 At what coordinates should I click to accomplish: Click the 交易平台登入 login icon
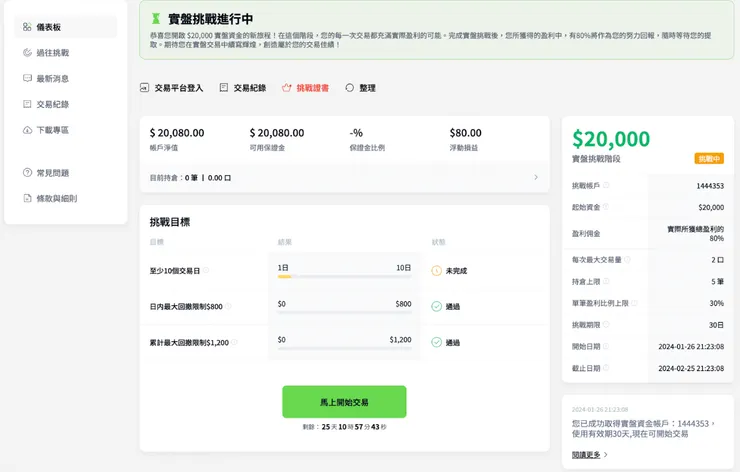coord(144,87)
